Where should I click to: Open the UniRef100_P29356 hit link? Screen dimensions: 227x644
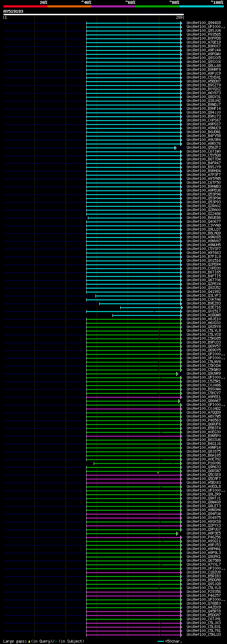pos(204,592)
